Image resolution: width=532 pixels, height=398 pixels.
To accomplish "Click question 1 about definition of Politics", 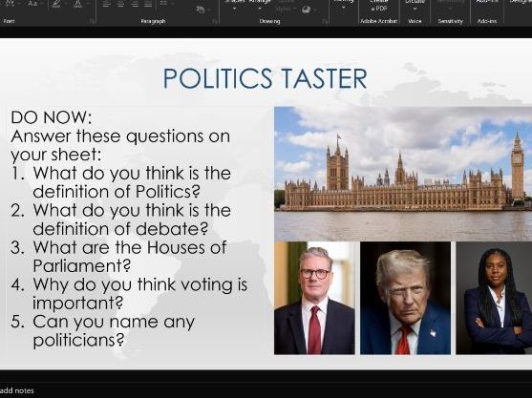I will click(x=132, y=182).
